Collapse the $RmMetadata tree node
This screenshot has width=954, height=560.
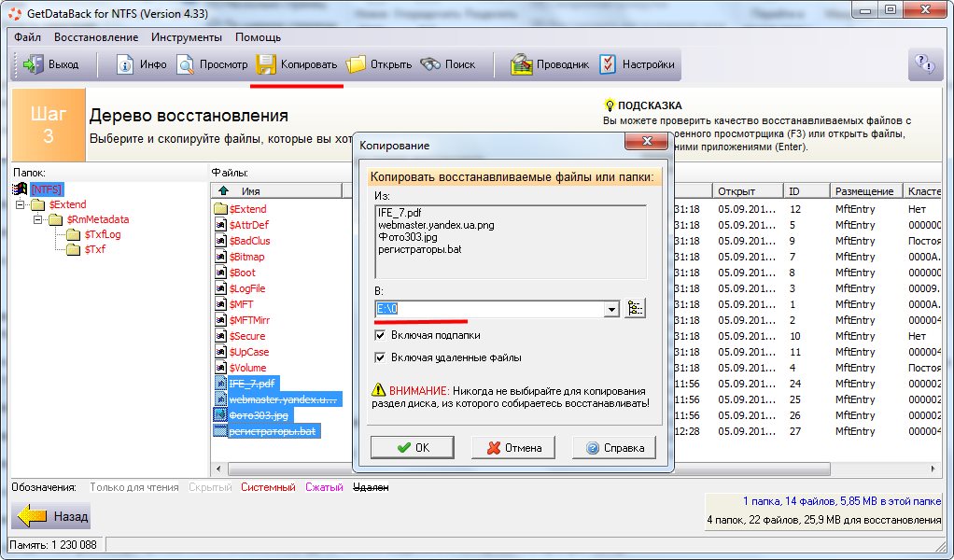37,219
